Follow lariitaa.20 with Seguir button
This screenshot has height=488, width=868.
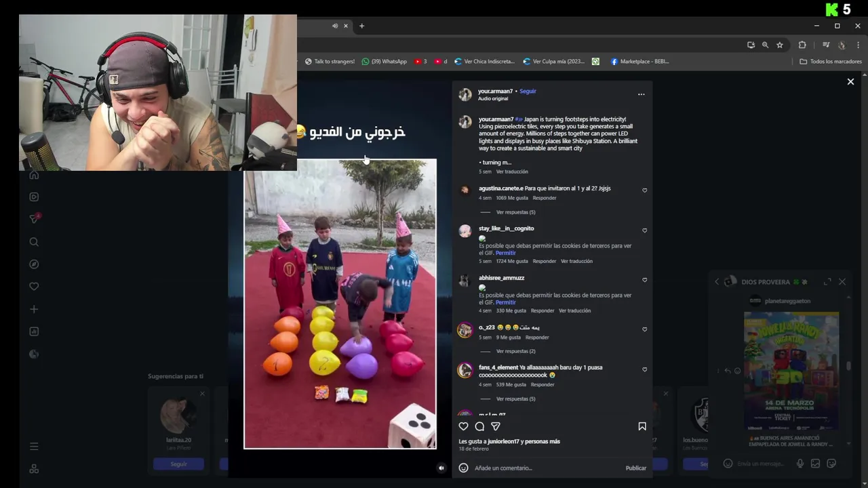click(178, 464)
